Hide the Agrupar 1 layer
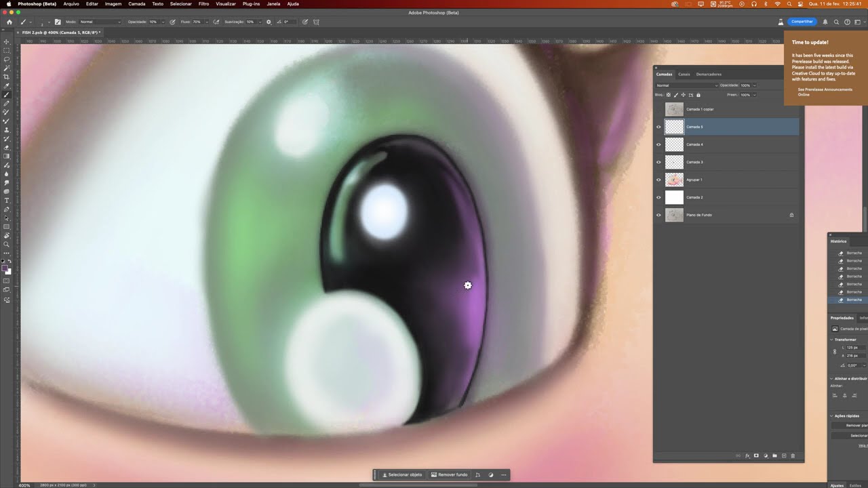868x488 pixels. 658,180
